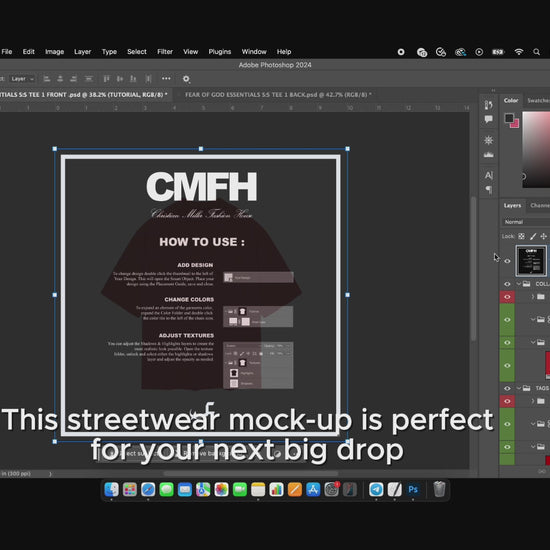Toggle eye on second green layer under TAGS
This screenshot has width=550, height=550.
tap(507, 447)
